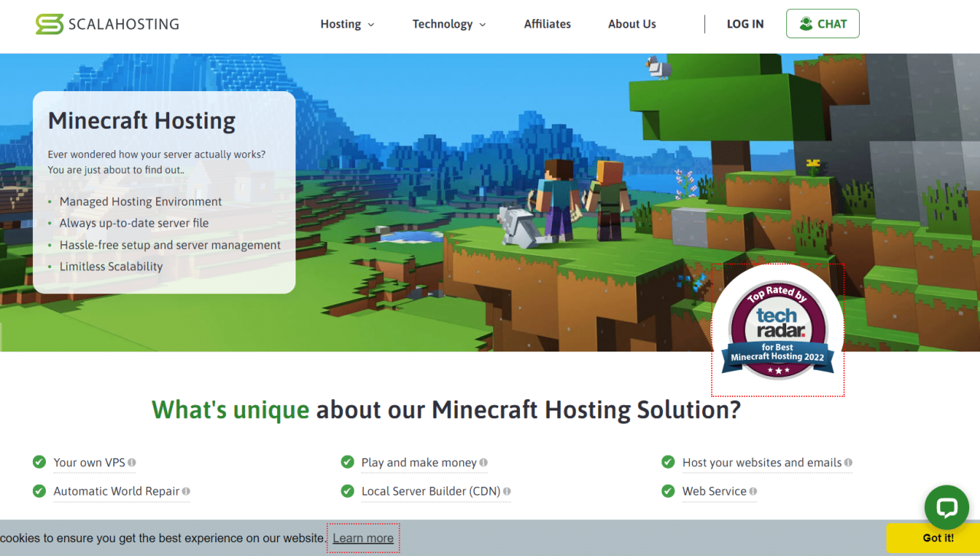
Task: Click the LOG IN link
Action: coord(745,24)
